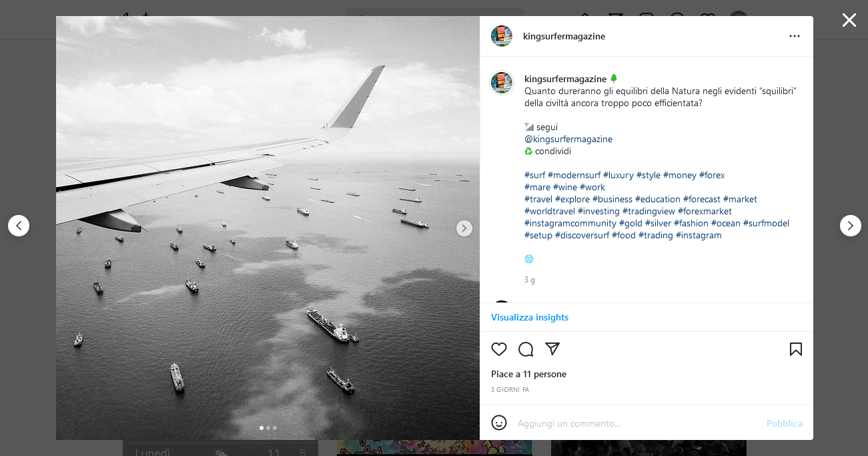Save post with the bookmark icon

pos(795,349)
